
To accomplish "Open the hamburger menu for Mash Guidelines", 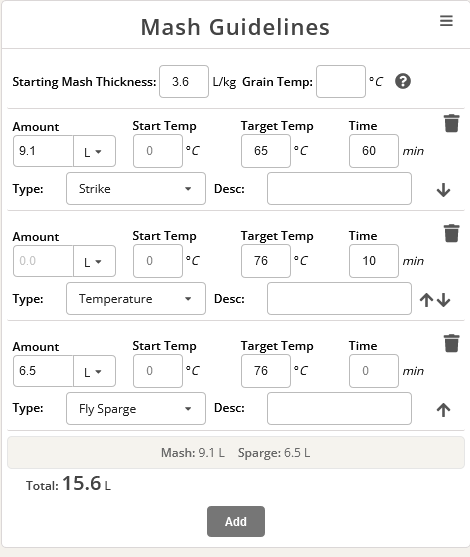I will tap(446, 21).
